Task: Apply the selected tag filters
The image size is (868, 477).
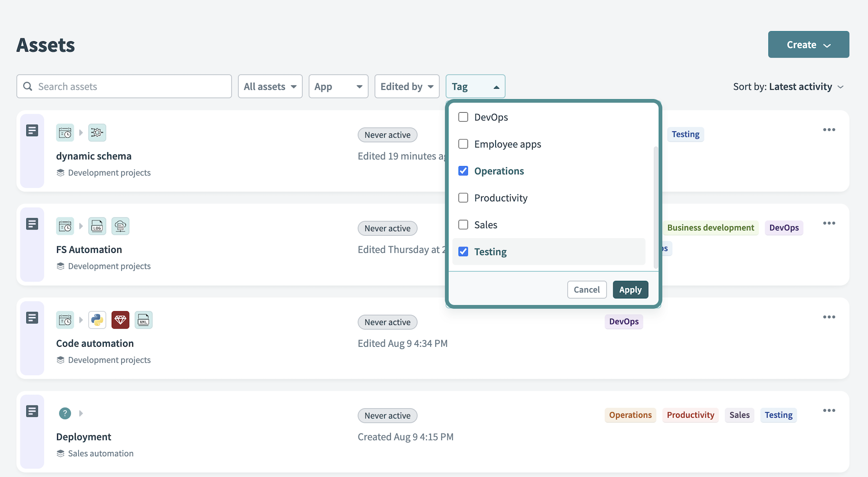Action: [630, 290]
